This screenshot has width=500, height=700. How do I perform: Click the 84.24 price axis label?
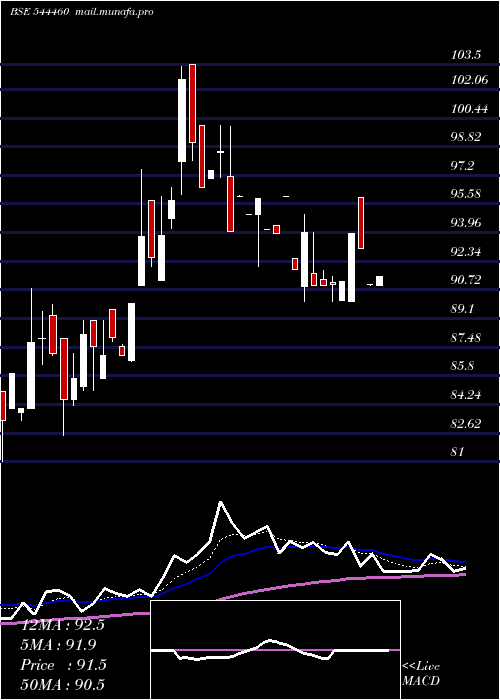click(x=466, y=395)
